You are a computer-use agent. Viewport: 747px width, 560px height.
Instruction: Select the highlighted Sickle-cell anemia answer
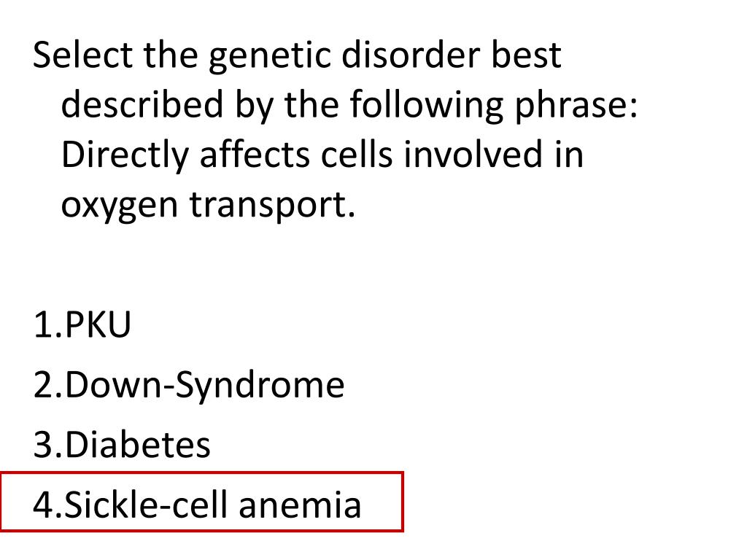tap(202, 502)
